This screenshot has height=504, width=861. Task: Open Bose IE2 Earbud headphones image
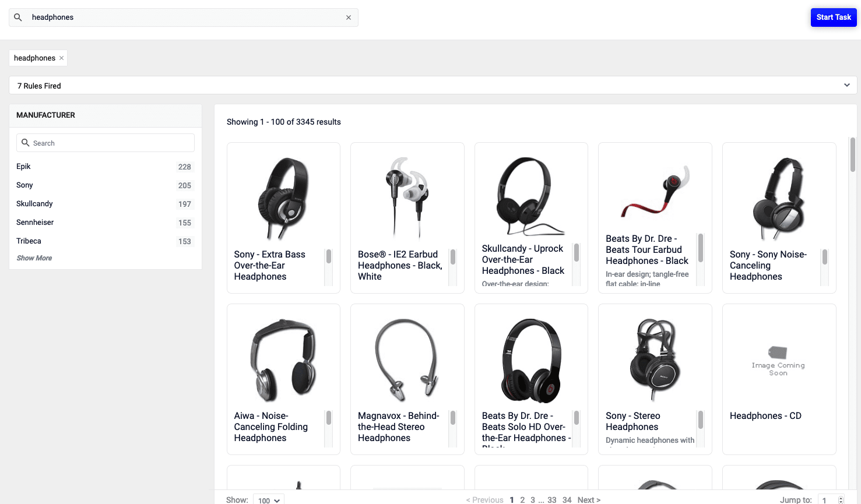pos(407,198)
